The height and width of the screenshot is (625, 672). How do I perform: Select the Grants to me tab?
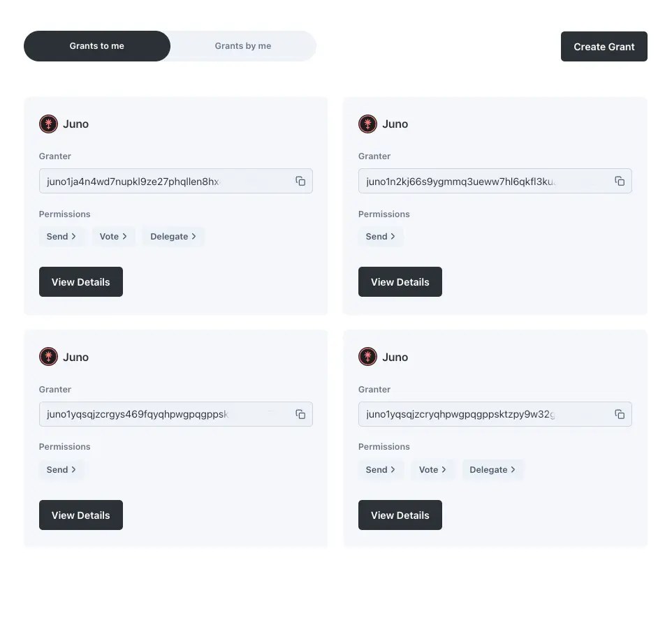(97, 45)
